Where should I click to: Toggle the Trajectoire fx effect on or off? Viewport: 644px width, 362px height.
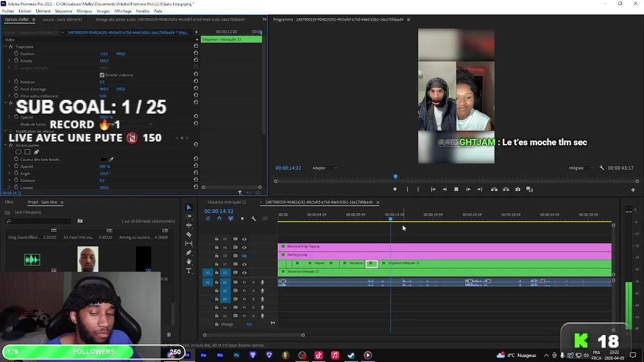(x=11, y=47)
